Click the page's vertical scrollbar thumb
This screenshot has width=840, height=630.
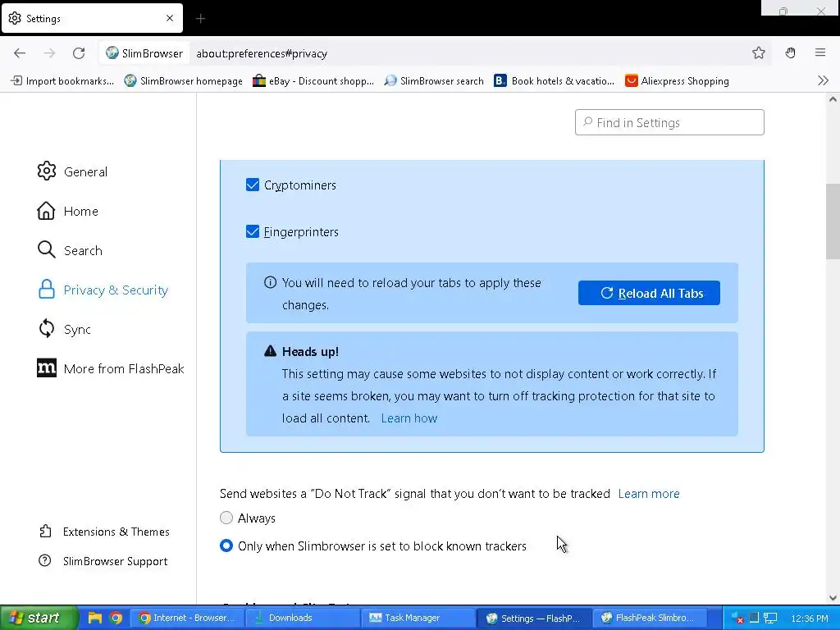pyautogui.click(x=833, y=221)
